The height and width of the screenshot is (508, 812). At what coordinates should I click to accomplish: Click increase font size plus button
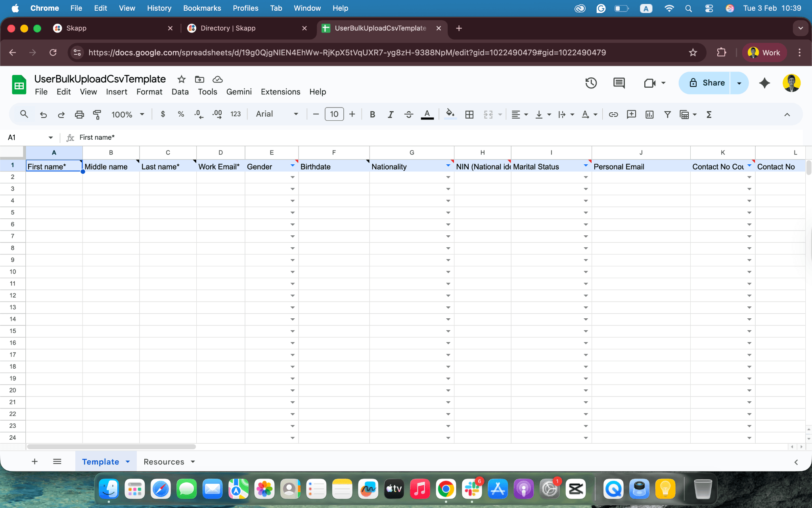pos(352,114)
